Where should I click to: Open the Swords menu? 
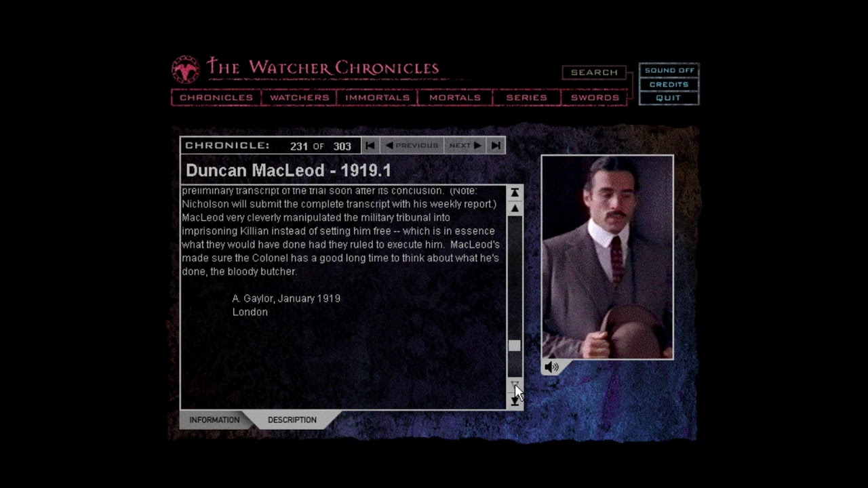click(595, 98)
